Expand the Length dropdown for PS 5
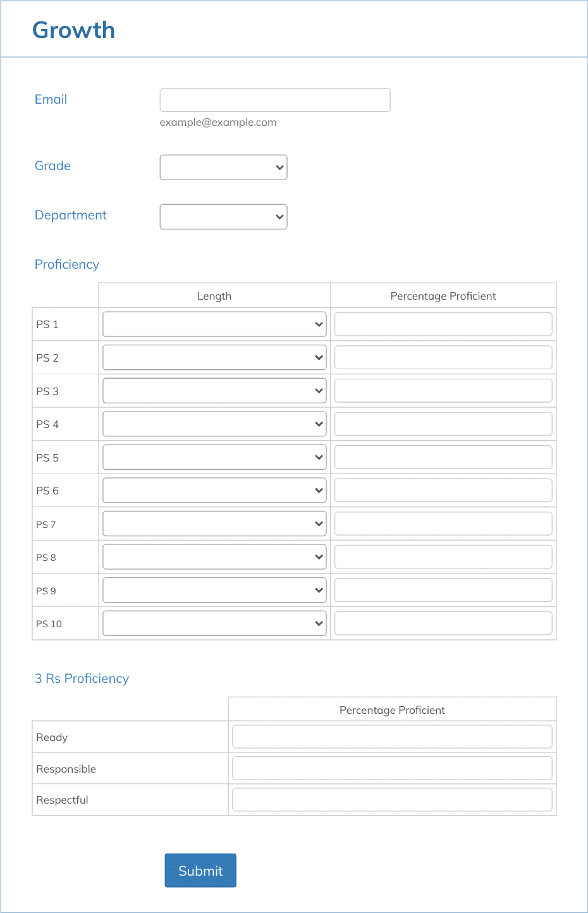The image size is (588, 913). coord(214,456)
